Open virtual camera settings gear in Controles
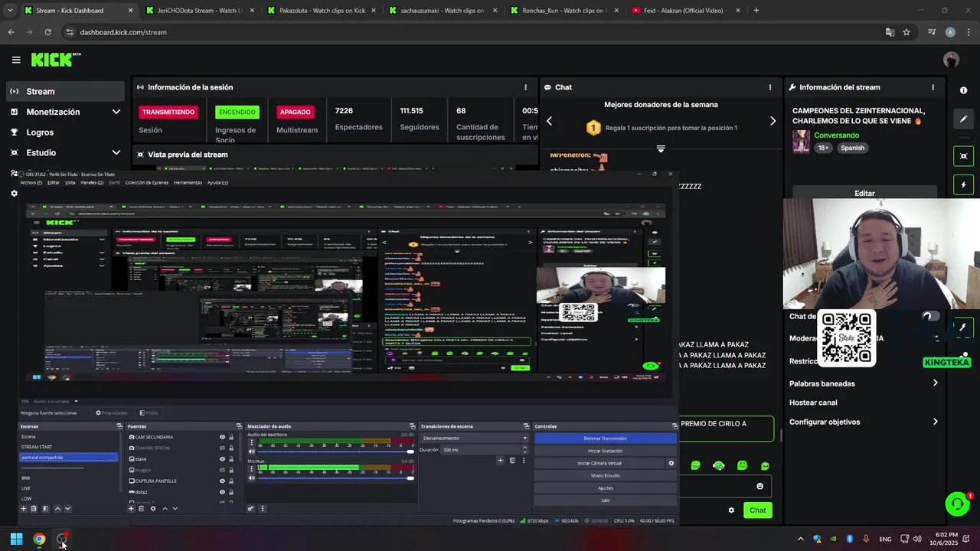Screen dimensions: 980x551 pos(671,463)
